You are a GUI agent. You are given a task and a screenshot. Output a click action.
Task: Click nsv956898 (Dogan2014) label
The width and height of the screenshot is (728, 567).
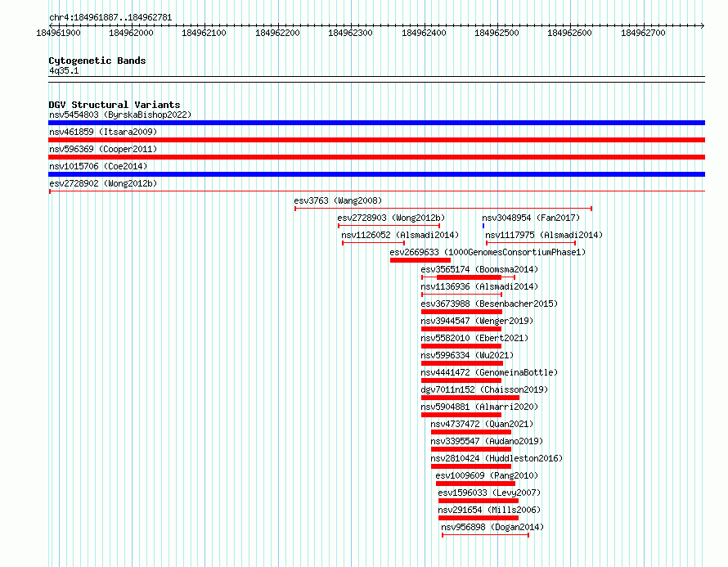click(492, 527)
